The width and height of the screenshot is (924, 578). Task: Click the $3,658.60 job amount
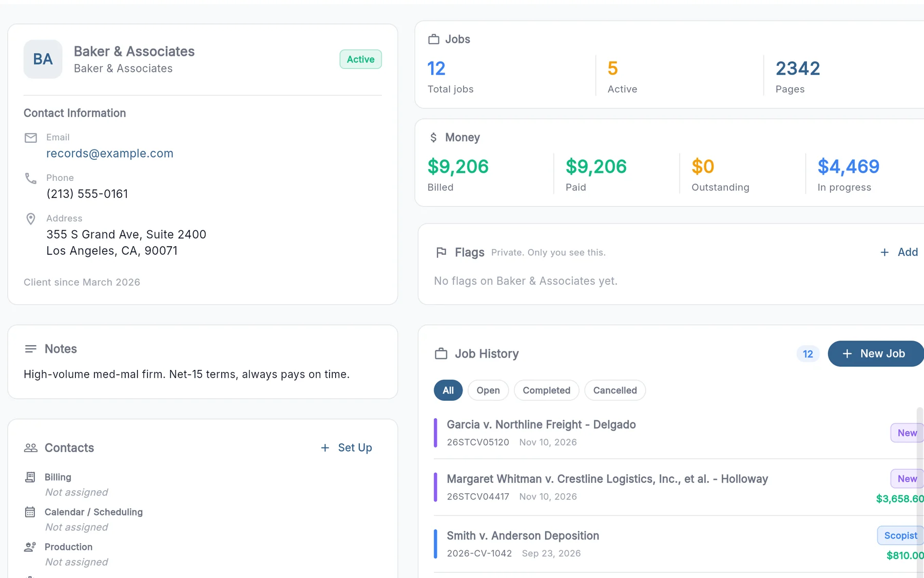[900, 498]
